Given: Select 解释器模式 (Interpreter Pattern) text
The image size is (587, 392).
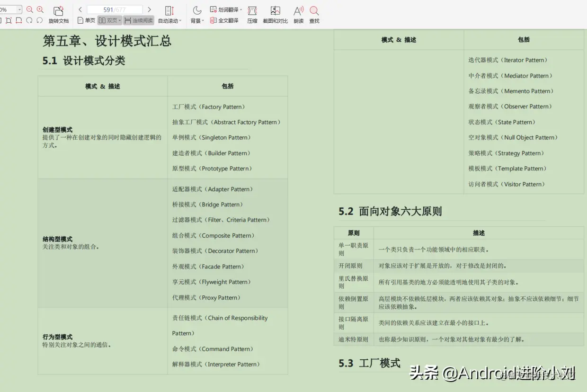Looking at the screenshot, I should [216, 365].
